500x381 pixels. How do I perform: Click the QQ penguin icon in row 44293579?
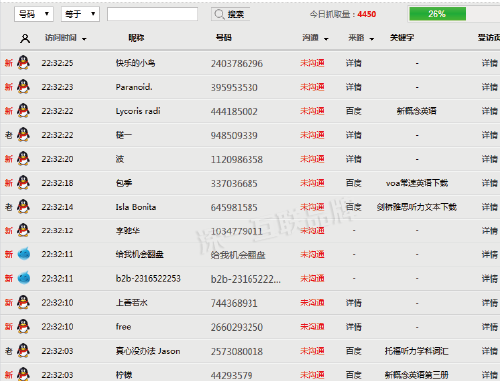click(x=23, y=374)
